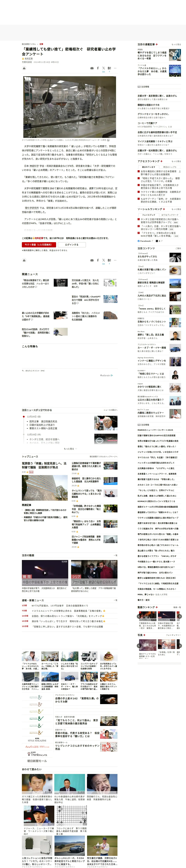Click Hatena B! icon below the login button
The image size is (186, 868).
[109, 260]
